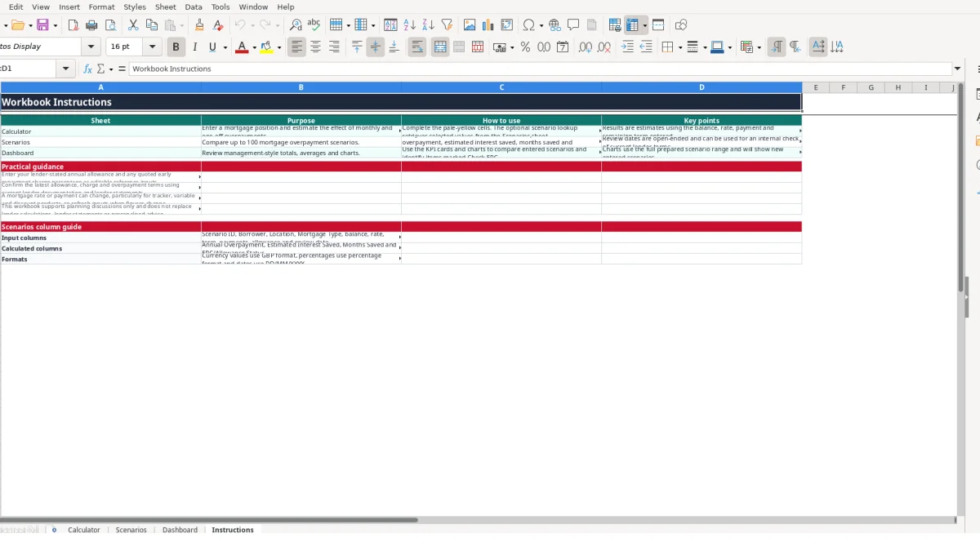Apply the blue border color
Image resolution: width=980 pixels, height=551 pixels.
pyautogui.click(x=716, y=47)
